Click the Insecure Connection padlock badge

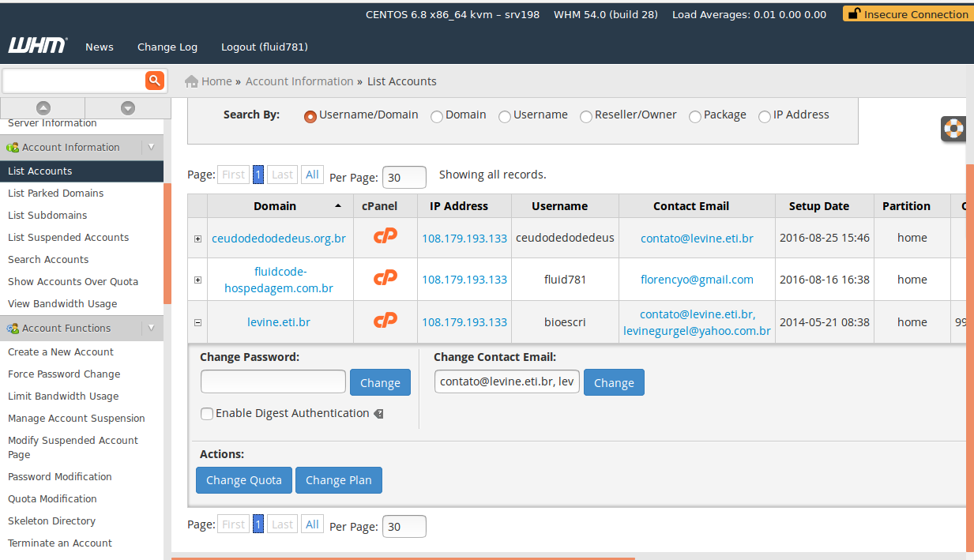[x=908, y=13]
